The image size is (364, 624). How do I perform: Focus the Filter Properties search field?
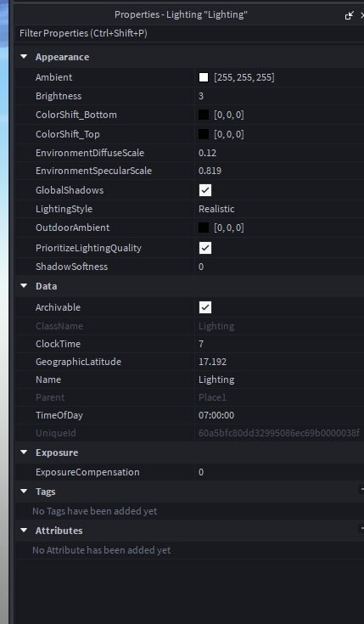(x=190, y=33)
